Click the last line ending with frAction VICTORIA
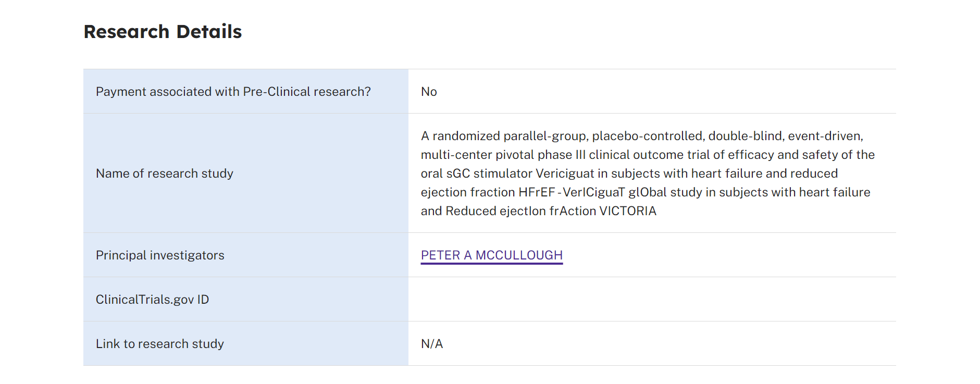This screenshot has height=384, width=980. click(539, 211)
